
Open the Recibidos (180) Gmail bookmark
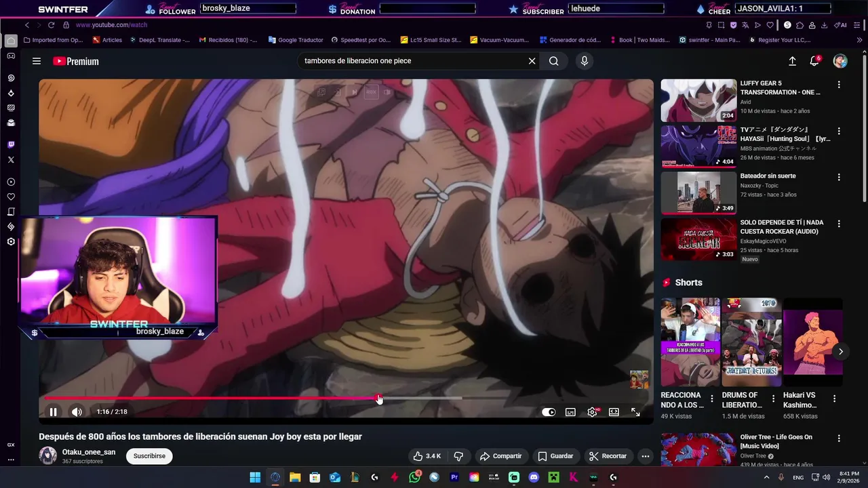point(228,40)
